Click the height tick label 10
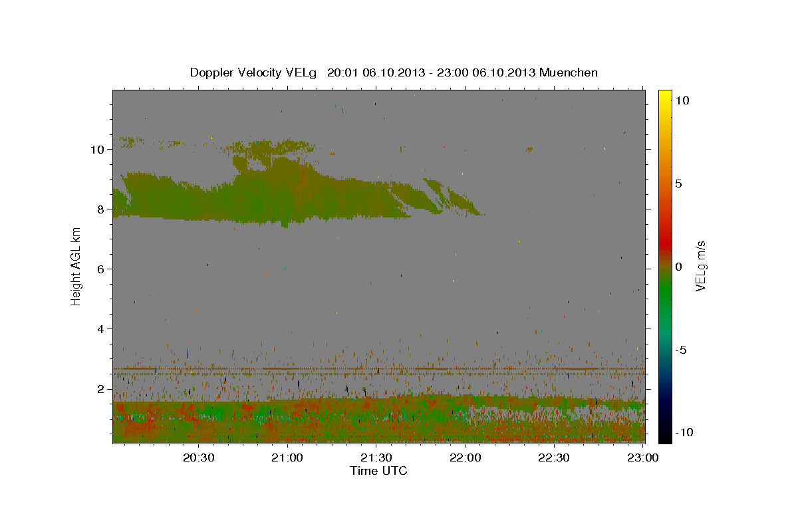 (x=96, y=150)
